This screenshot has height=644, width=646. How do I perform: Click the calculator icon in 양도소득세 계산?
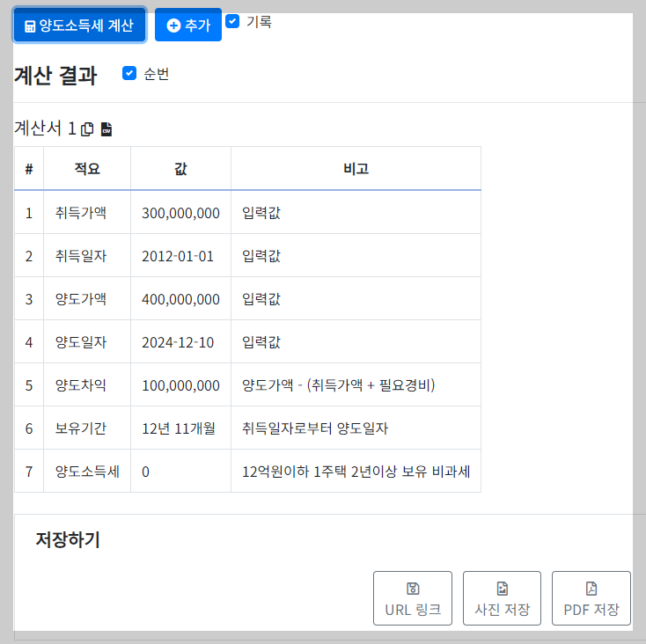[x=30, y=26]
